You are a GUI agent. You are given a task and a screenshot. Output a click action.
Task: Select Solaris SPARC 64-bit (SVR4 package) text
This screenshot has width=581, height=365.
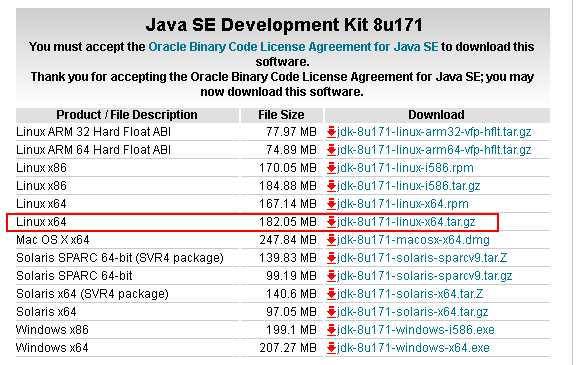click(x=120, y=258)
